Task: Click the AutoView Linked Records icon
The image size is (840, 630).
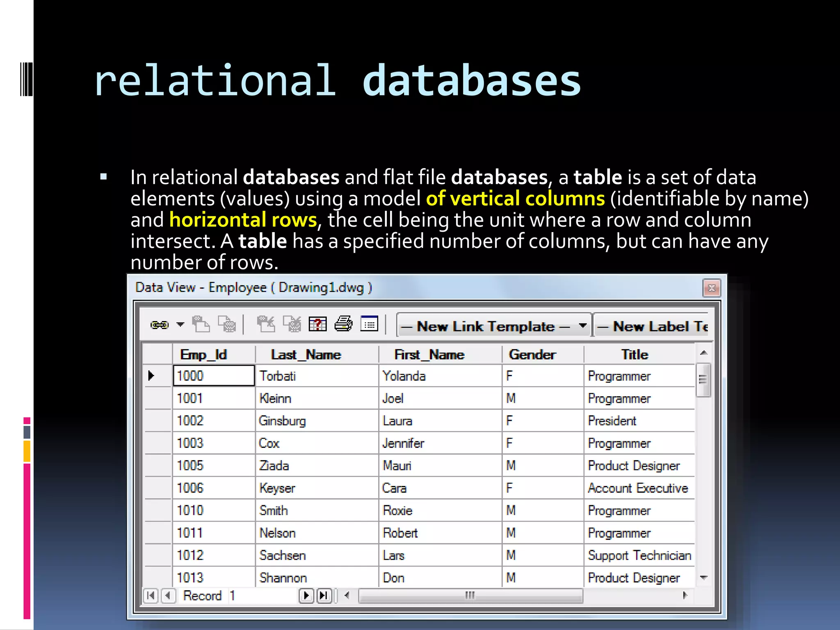Action: (x=266, y=324)
